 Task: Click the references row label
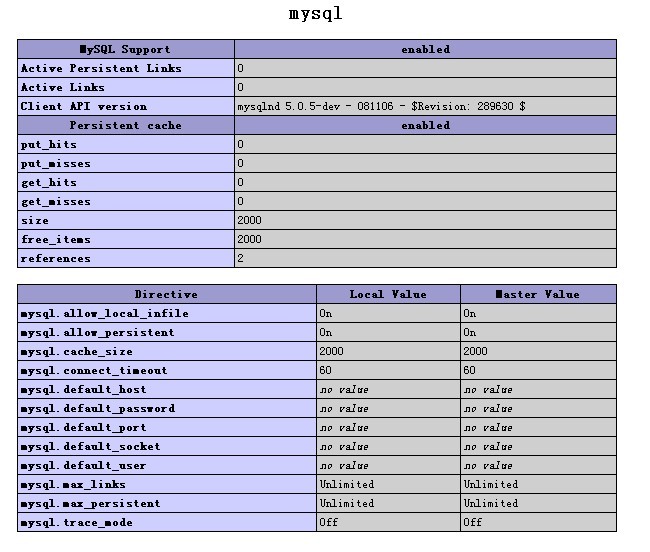click(x=56, y=258)
